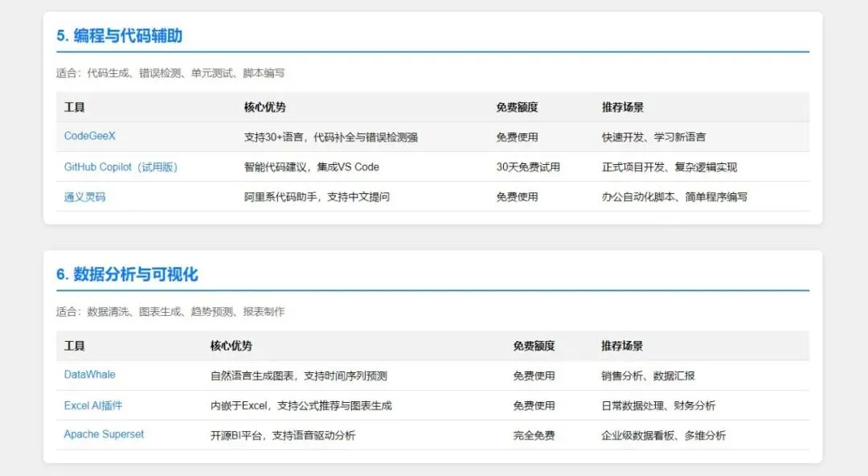Click cell 阿里系代码助手，支持中文提问
Screen dimensions: 868x476
pos(317,197)
